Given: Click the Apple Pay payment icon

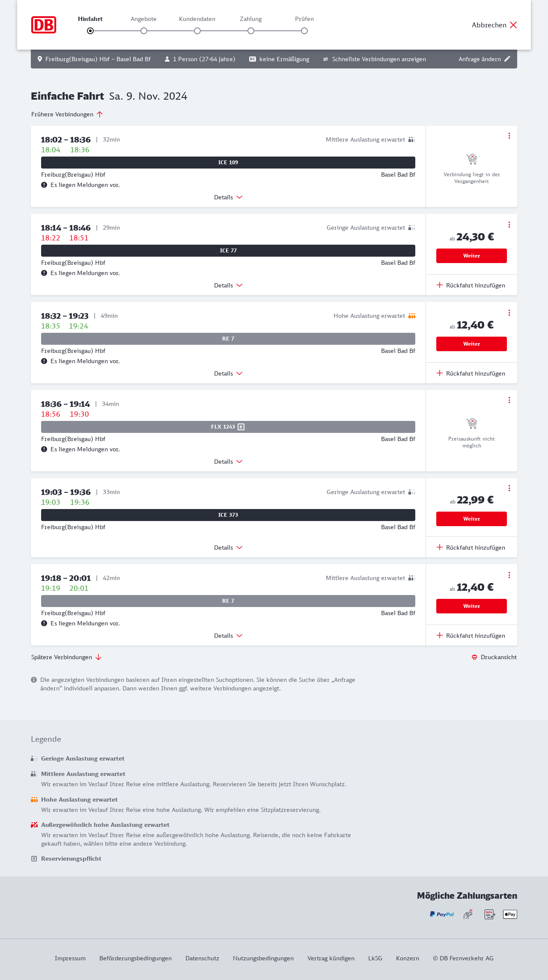Looking at the screenshot, I should pos(510,914).
